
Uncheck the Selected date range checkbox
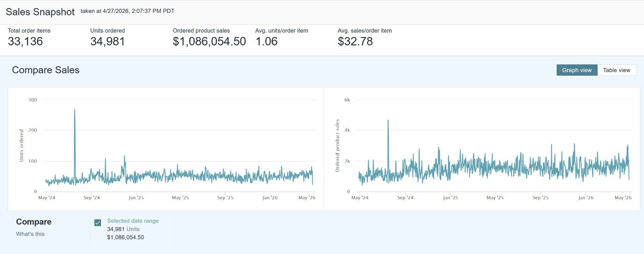pos(98,223)
